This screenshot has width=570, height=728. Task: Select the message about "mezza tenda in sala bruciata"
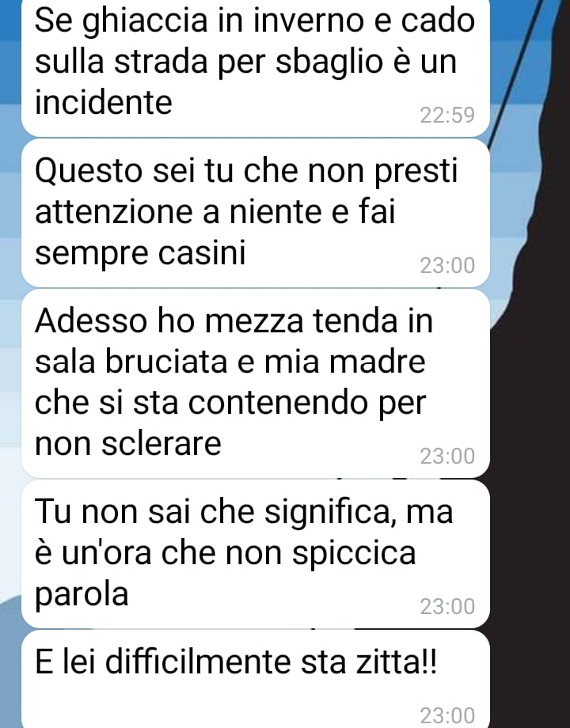(256, 384)
